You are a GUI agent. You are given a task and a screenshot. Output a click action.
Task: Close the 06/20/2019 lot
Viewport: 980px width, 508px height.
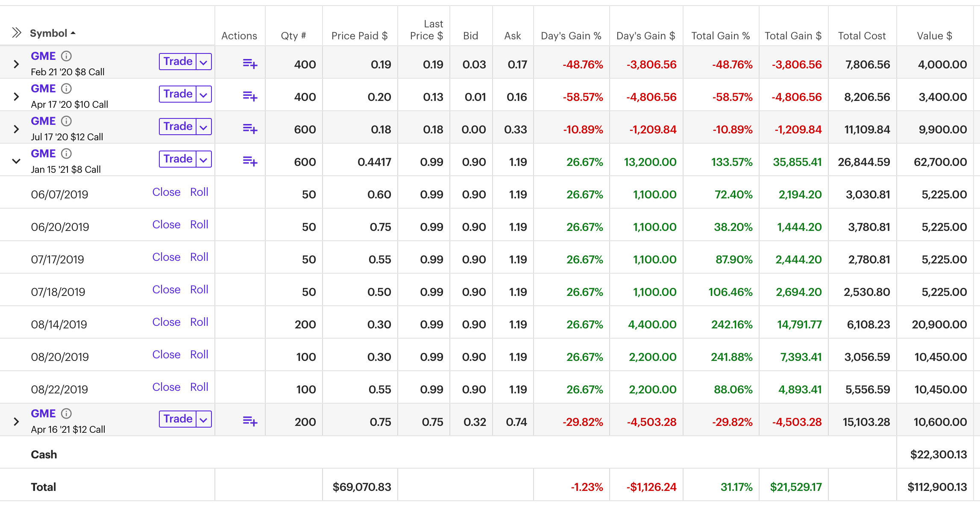coord(166,224)
